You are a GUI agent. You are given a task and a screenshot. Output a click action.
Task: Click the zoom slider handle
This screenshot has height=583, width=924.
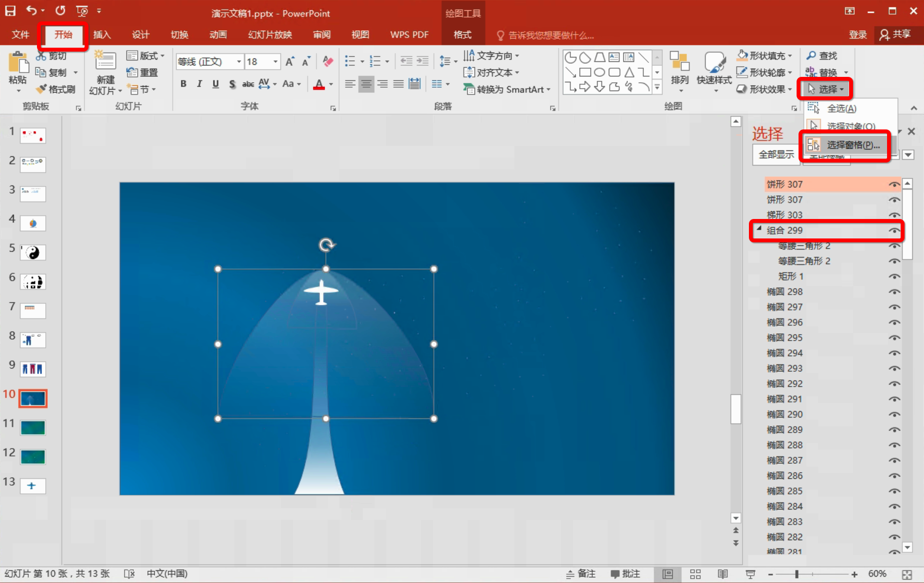(797, 574)
